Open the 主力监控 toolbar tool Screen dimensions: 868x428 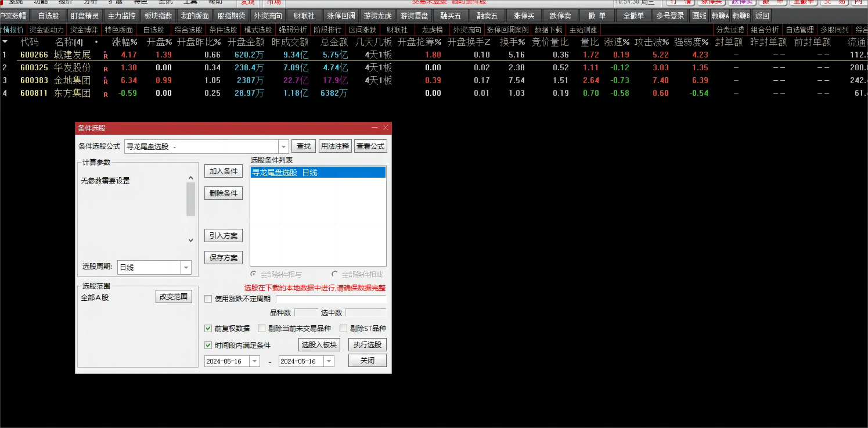tap(121, 16)
